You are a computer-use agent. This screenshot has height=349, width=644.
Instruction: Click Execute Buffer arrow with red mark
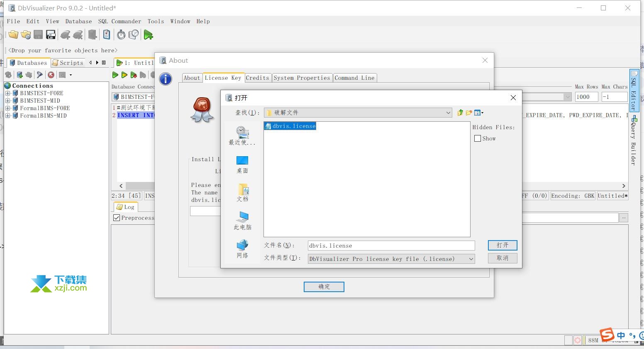pyautogui.click(x=134, y=75)
